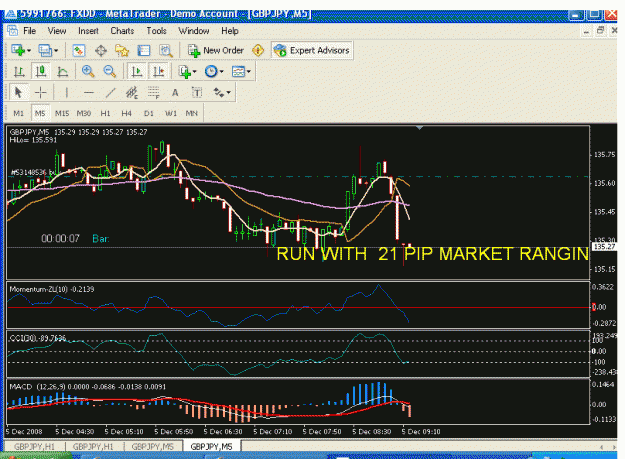Select the W1 timeframe
Image resolution: width=625 pixels, height=459 pixels.
click(x=171, y=113)
